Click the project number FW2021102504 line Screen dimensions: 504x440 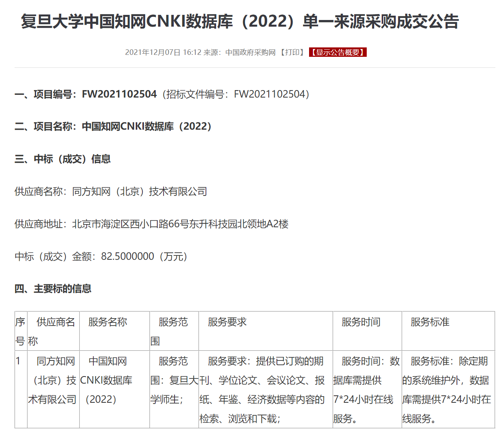point(162,94)
